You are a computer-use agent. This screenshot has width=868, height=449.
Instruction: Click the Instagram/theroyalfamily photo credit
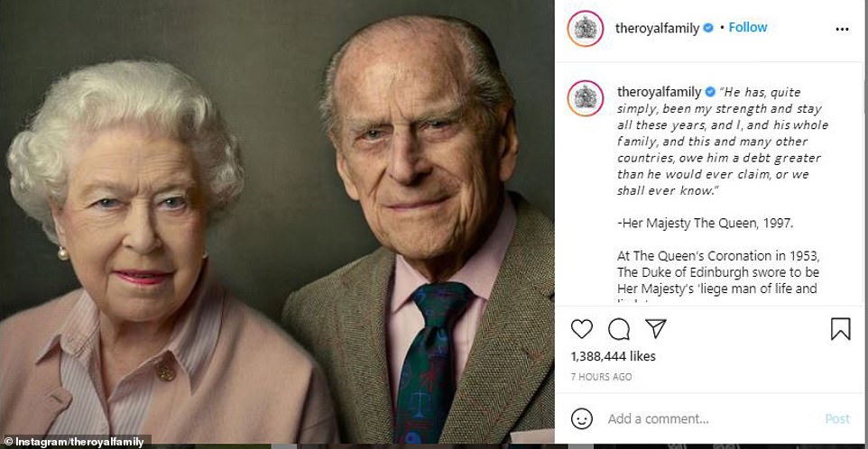click(x=77, y=441)
